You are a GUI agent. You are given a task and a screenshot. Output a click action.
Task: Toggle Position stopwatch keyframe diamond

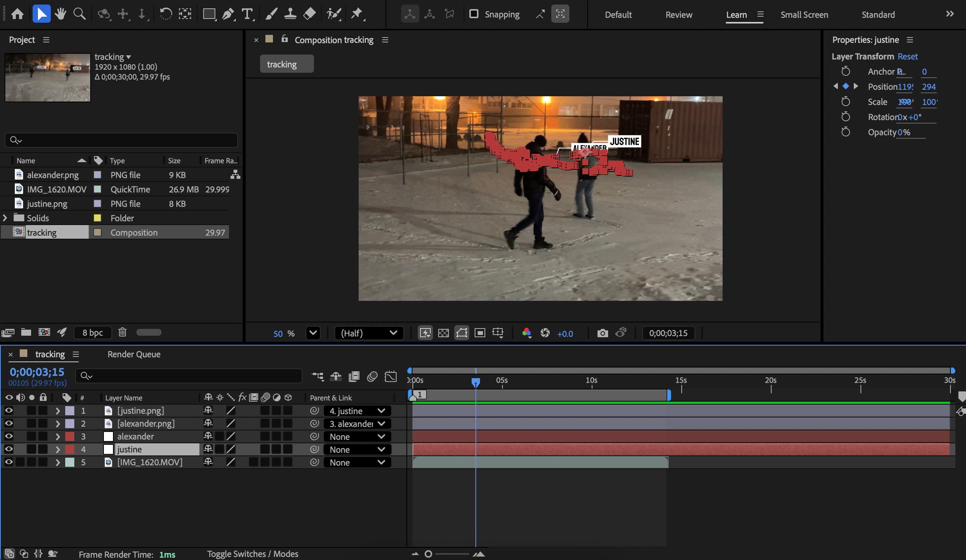coord(846,86)
